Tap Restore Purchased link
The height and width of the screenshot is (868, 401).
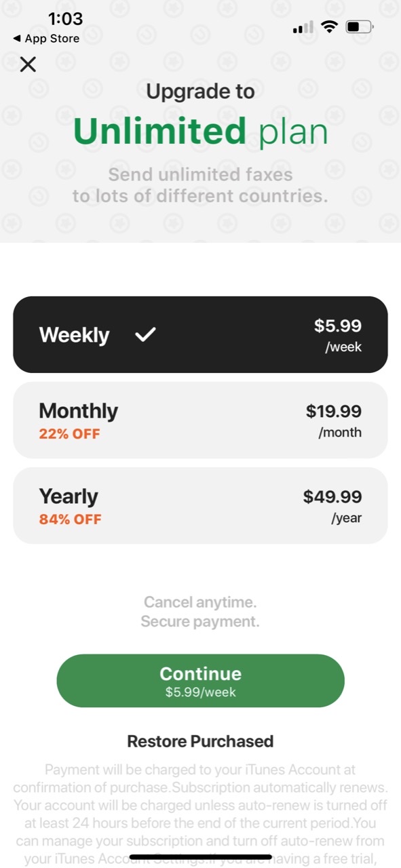coord(200,741)
